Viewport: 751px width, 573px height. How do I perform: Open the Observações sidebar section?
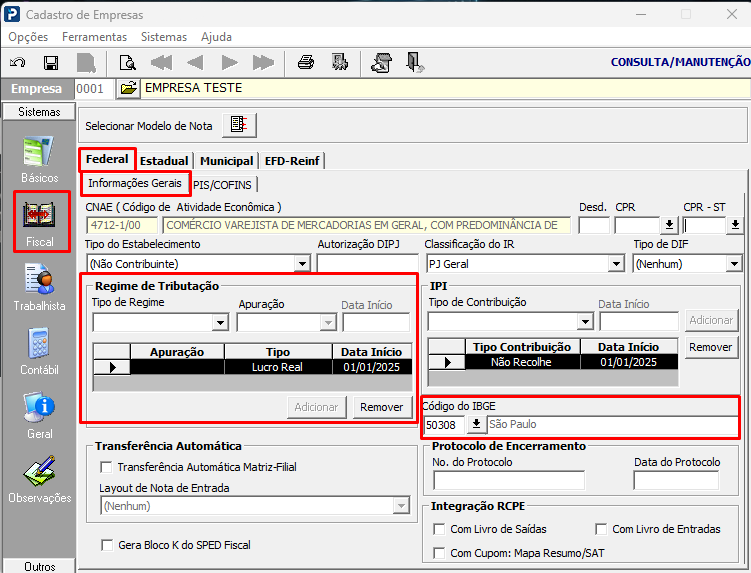coord(39,479)
